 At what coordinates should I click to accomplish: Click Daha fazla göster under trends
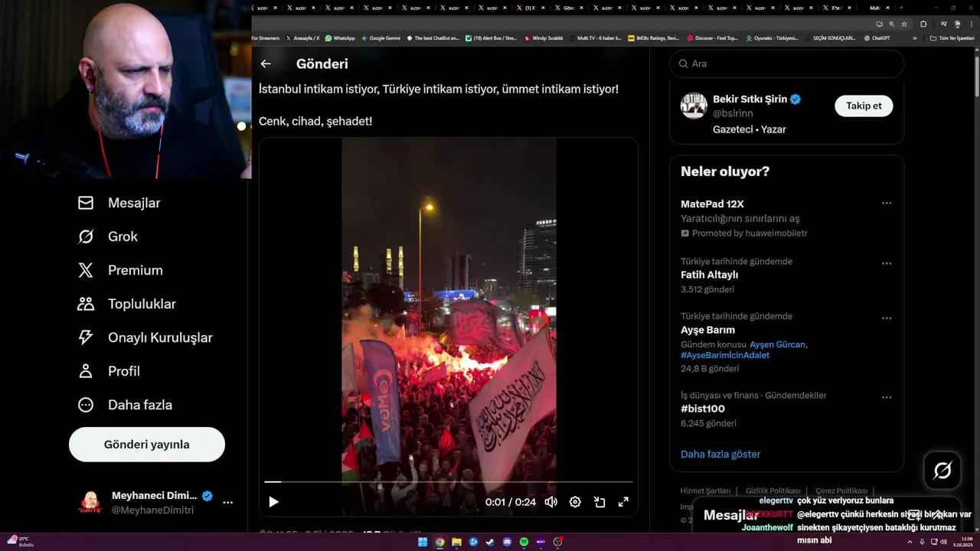coord(720,454)
